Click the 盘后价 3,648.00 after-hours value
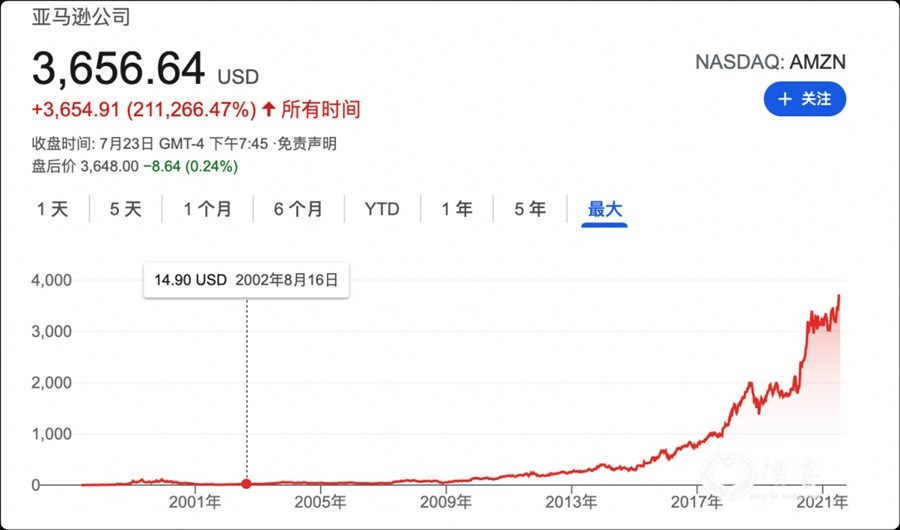Screen dimensions: 900x530 (x=85, y=167)
